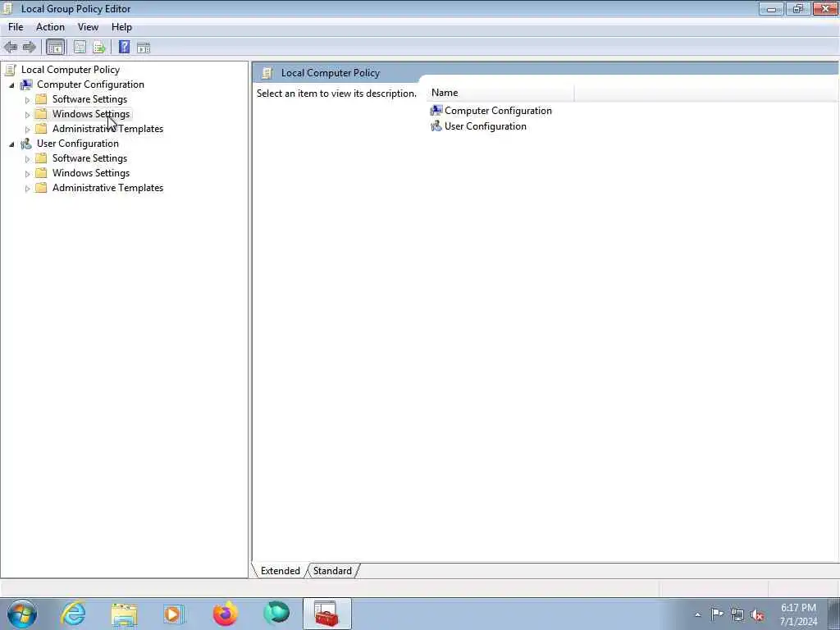Click the Show Desktop strip at taskbar end
The width and height of the screenshot is (840, 630).
click(833, 614)
